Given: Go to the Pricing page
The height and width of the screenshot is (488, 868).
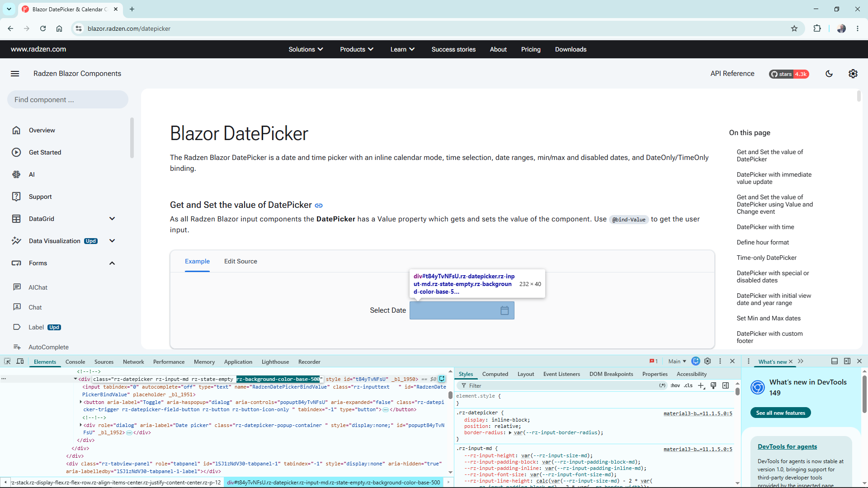Looking at the screenshot, I should (531, 49).
